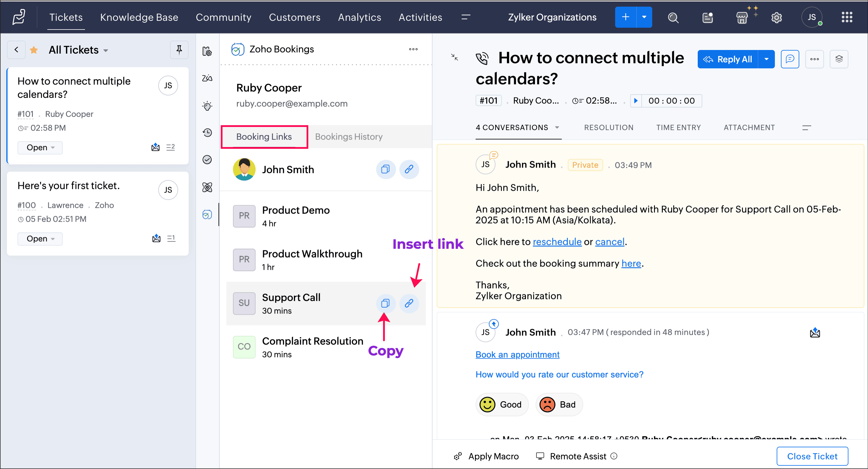Toggle the favorite star for All Tickets
This screenshot has width=868, height=469.
(34, 50)
